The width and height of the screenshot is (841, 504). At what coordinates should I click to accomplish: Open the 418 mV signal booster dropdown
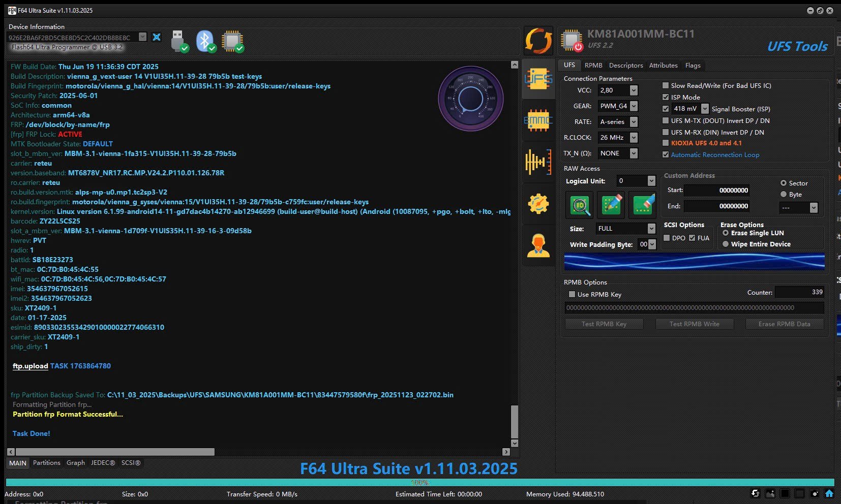(x=705, y=109)
